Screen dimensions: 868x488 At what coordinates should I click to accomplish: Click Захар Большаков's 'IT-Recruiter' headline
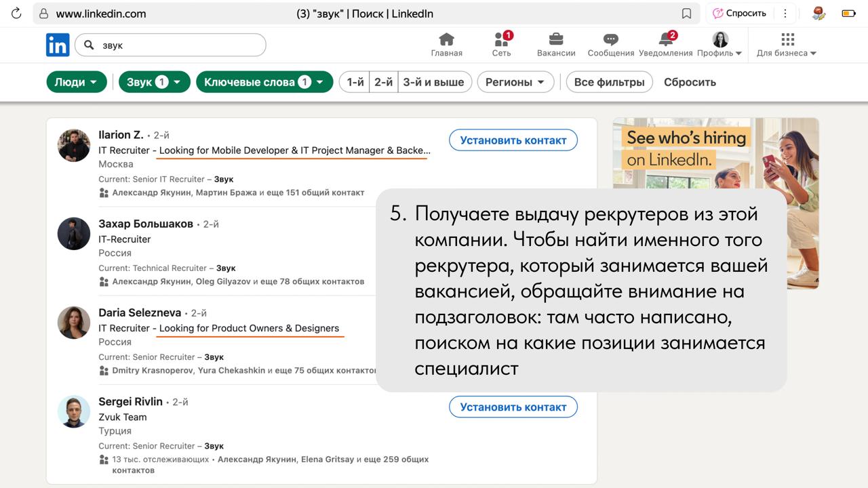click(x=125, y=239)
